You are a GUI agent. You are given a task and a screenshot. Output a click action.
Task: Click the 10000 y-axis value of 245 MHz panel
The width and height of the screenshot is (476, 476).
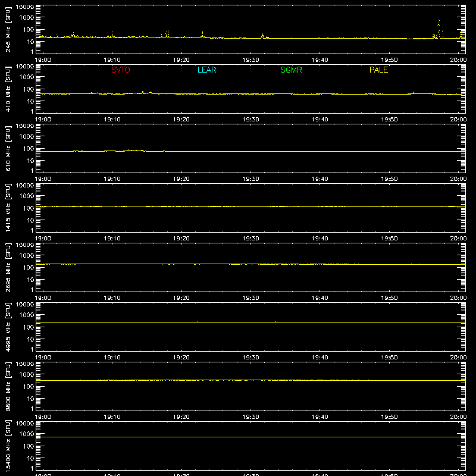(x=25, y=7)
